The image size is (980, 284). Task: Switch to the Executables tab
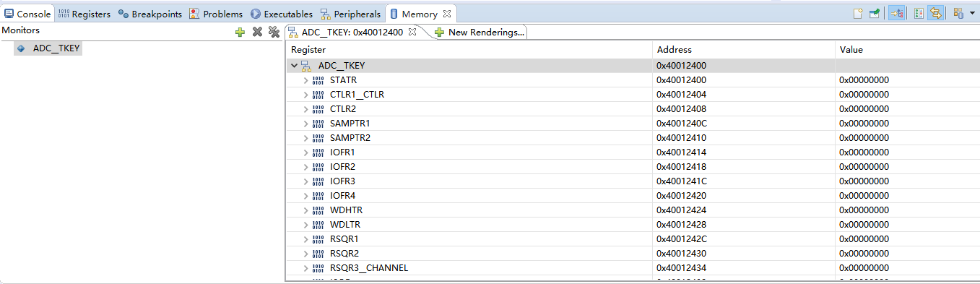[x=282, y=14]
